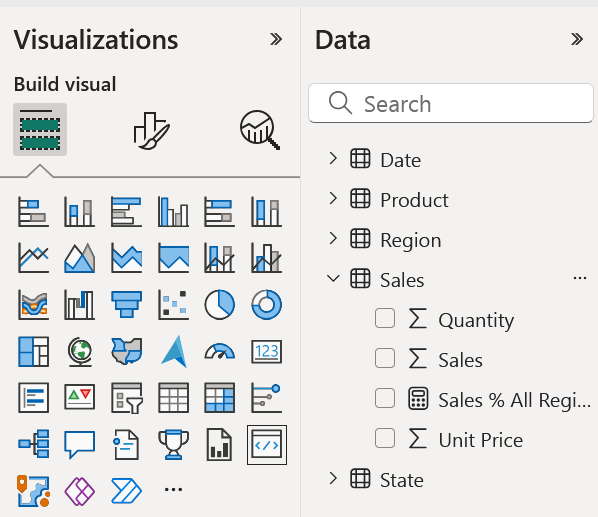Check the Sales field checkbox
This screenshot has height=517, width=598.
(x=385, y=358)
